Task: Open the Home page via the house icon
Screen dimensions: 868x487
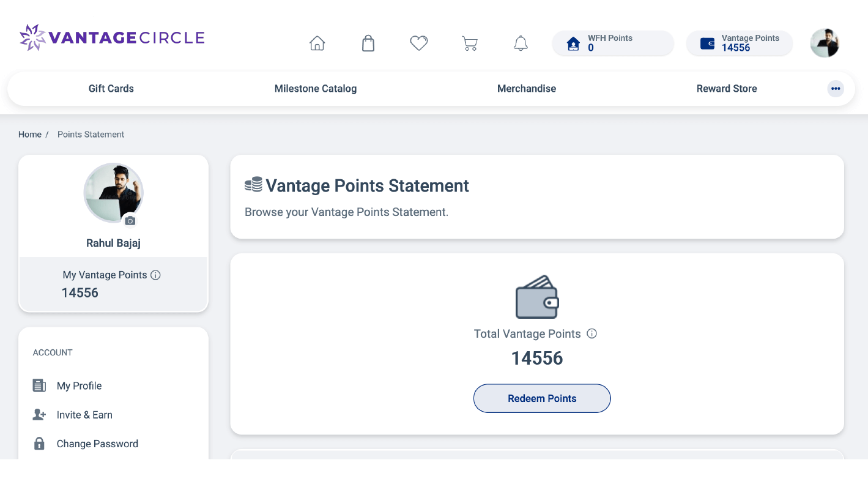Action: [x=317, y=43]
